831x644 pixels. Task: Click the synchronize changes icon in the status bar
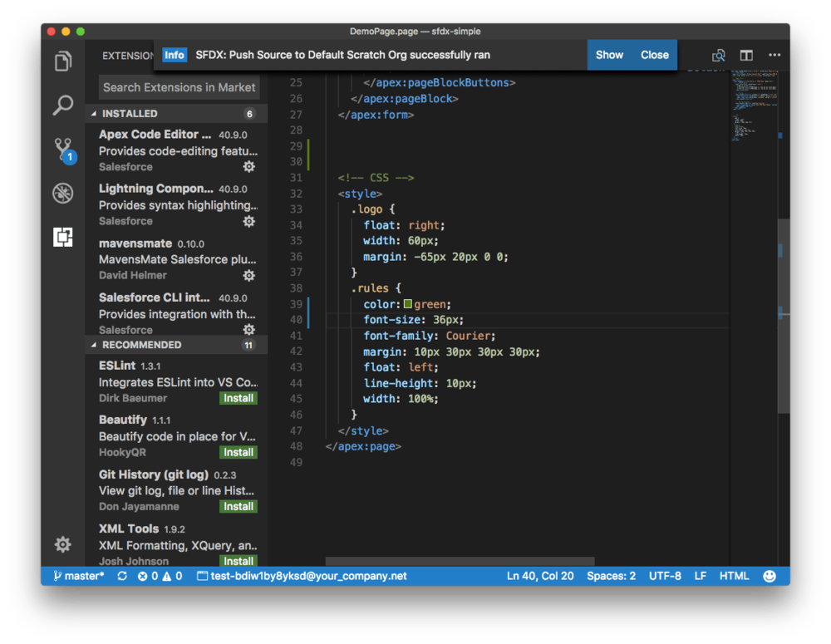click(x=122, y=576)
